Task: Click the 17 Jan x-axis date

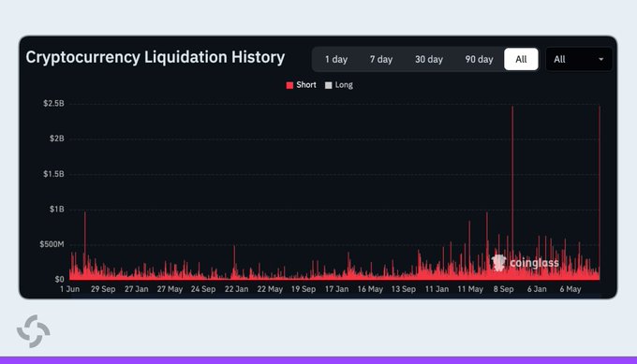Action: tap(337, 289)
